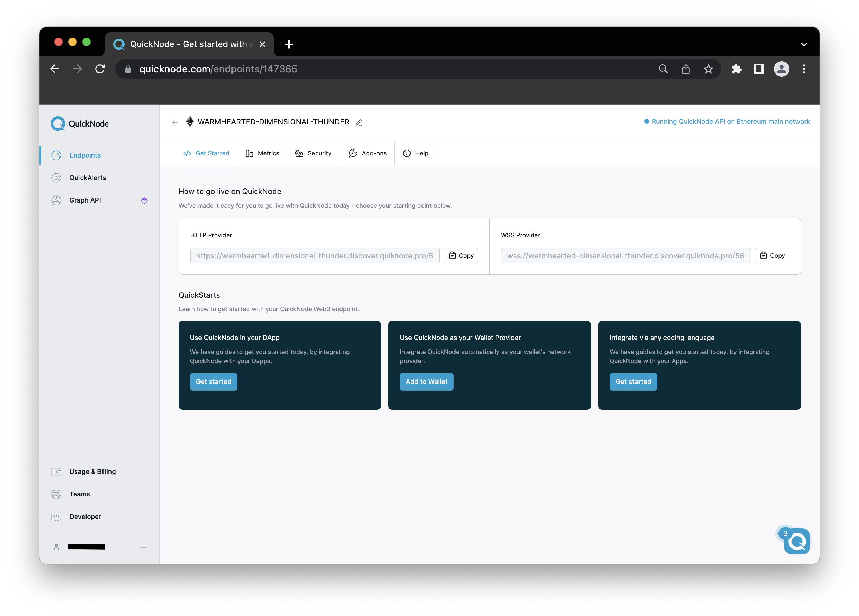This screenshot has width=859, height=616.
Task: Click the purple beta badge beside Graph API
Action: coord(144,200)
